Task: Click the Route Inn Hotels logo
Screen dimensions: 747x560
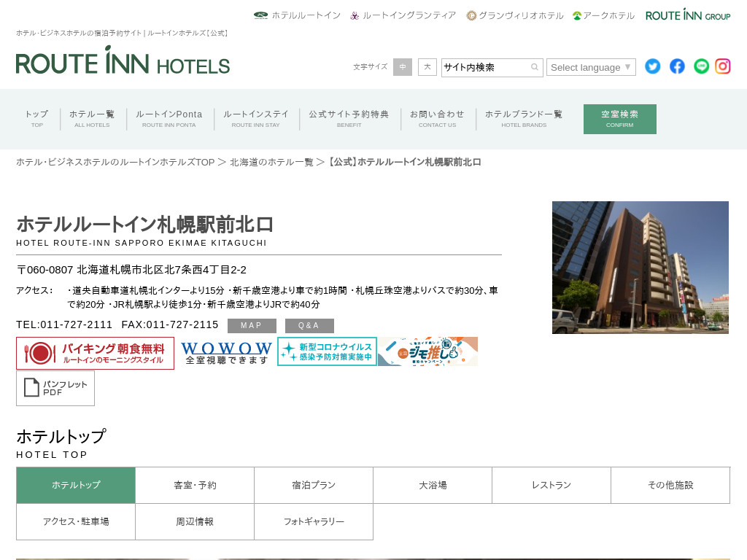Action: pos(123,60)
